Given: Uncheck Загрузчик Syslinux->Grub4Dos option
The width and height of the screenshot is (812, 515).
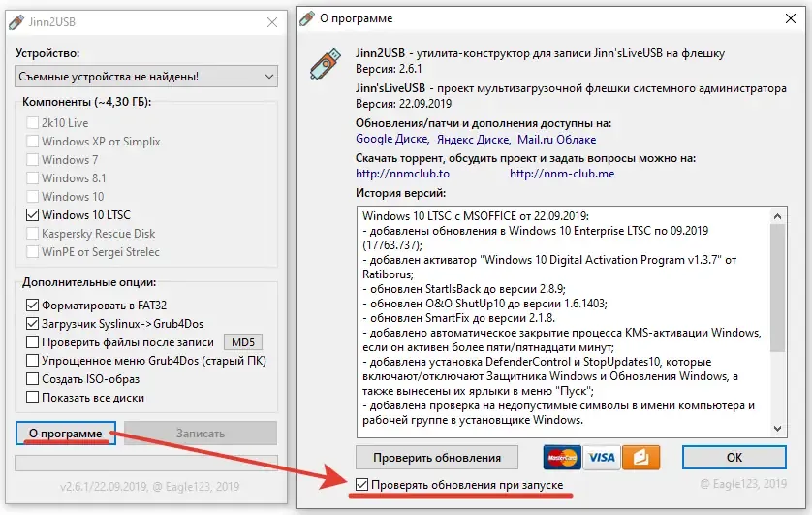Looking at the screenshot, I should pos(32,324).
